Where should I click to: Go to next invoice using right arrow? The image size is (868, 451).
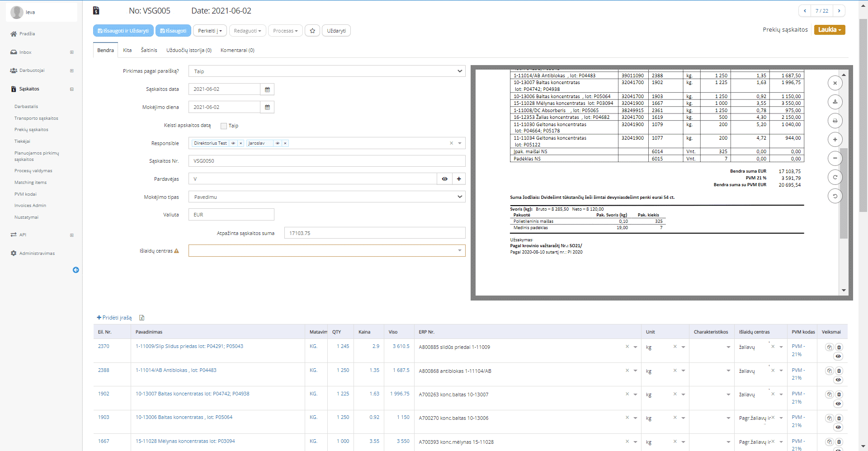(x=839, y=11)
